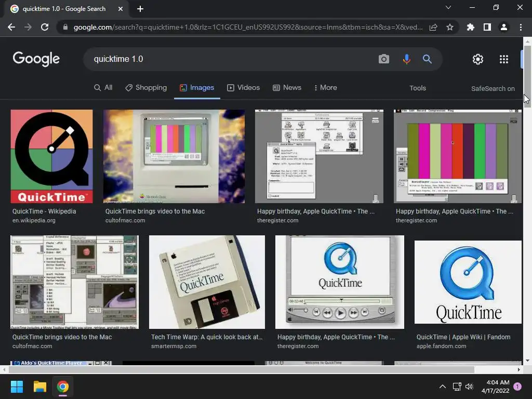Bookmark this tab with the star icon
This screenshot has width=532, height=399.
(450, 27)
